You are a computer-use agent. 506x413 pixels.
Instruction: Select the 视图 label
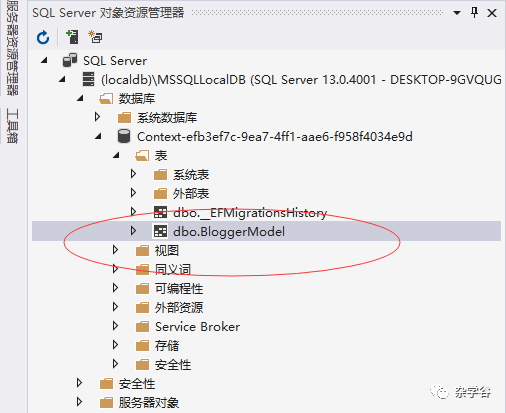[167, 251]
